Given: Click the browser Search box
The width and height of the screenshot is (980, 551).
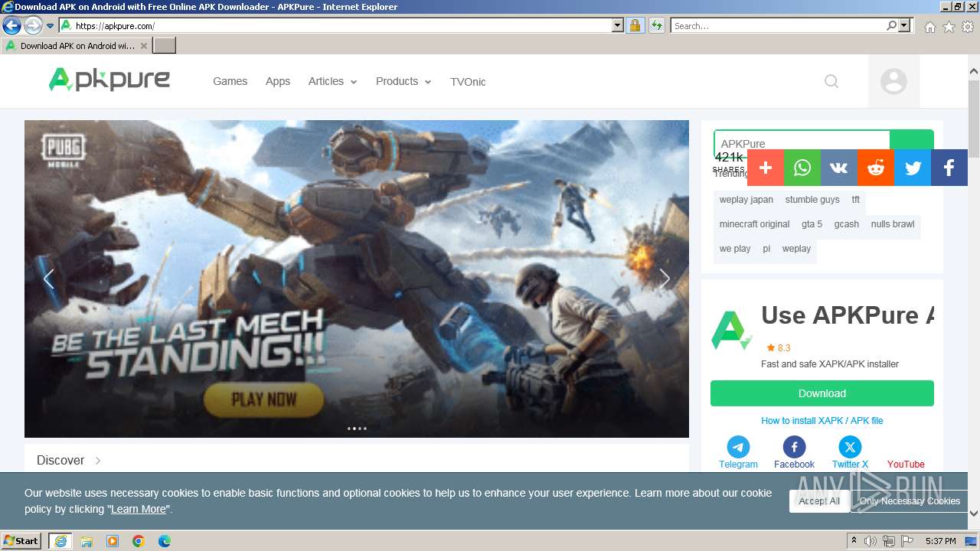Looking at the screenshot, I should point(779,26).
